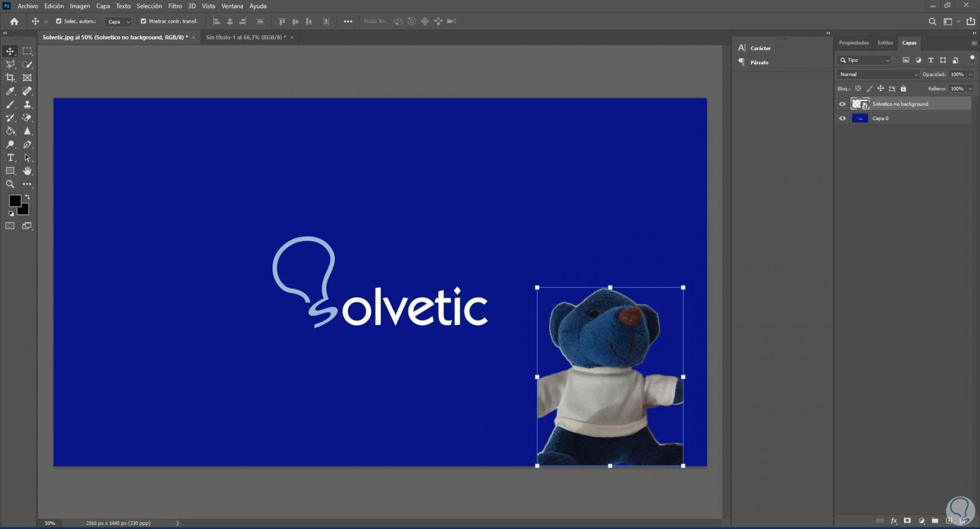Image resolution: width=980 pixels, height=529 pixels.
Task: Open the share icon in the top bar
Action: click(x=971, y=21)
